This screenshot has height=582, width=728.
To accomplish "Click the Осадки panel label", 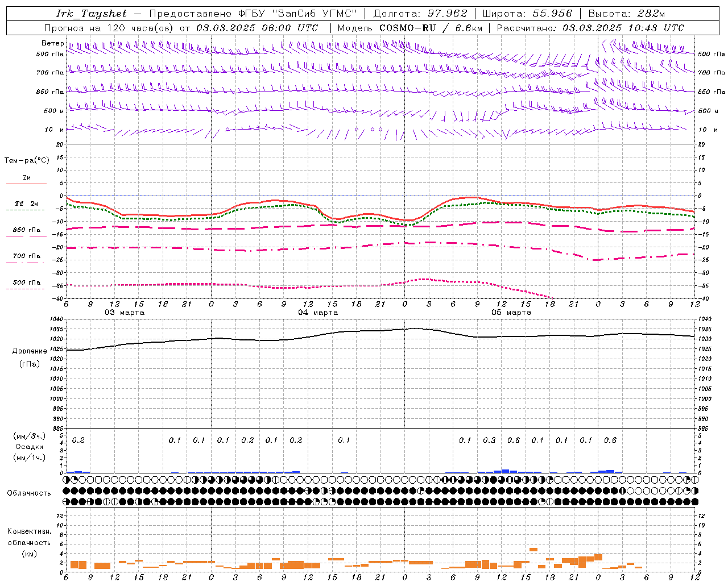I will [30, 447].
